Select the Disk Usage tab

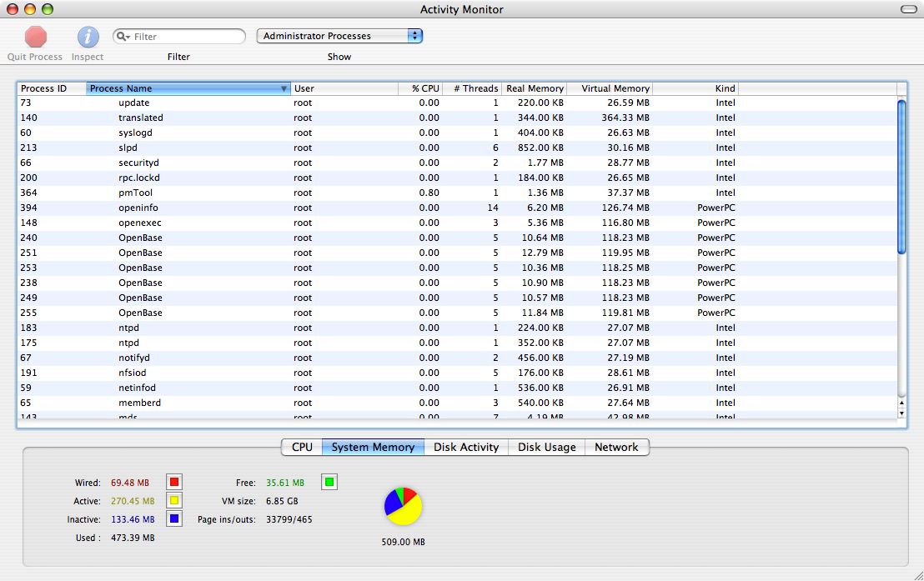547,448
